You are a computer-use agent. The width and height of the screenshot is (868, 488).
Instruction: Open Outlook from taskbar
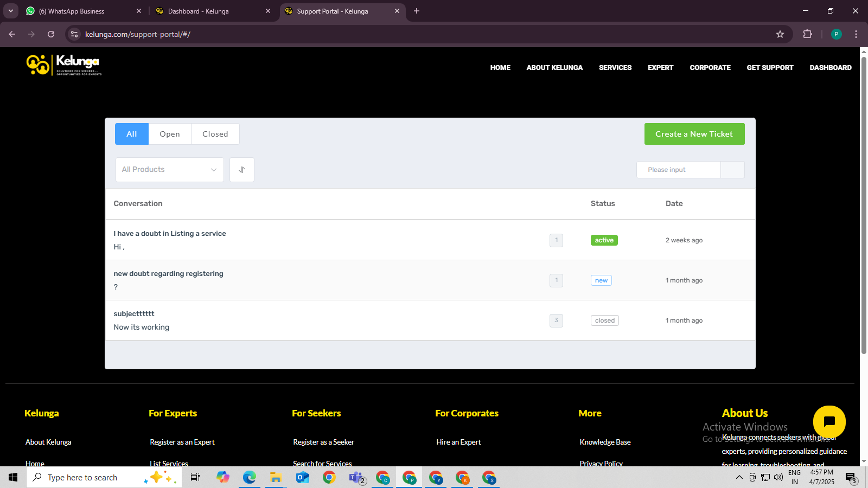[302, 477]
